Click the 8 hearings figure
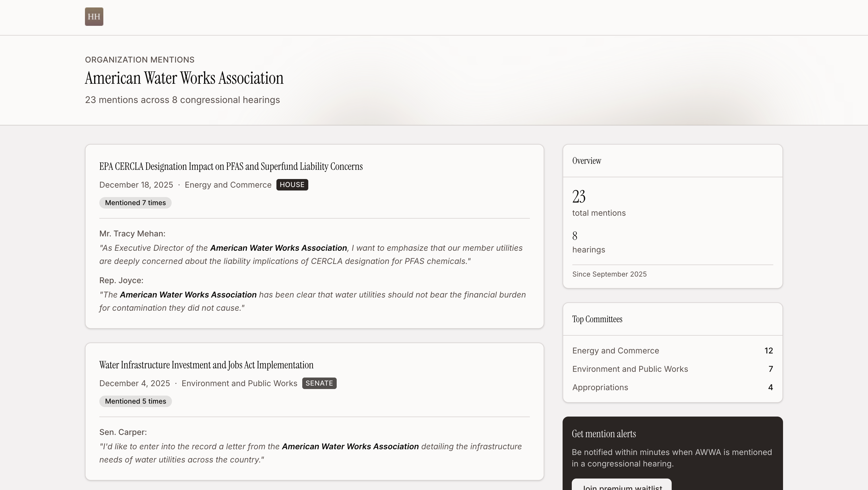The width and height of the screenshot is (868, 490). click(575, 236)
